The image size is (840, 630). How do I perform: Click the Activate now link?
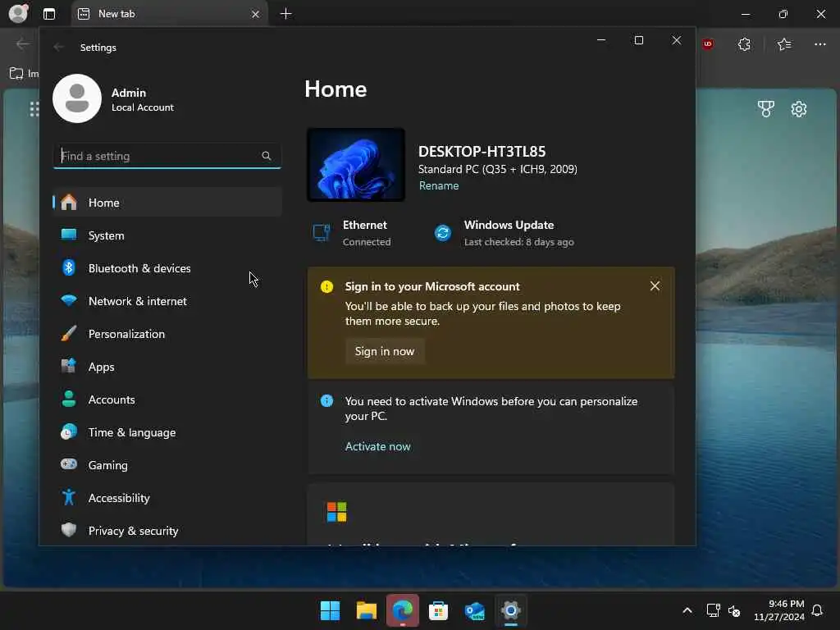click(377, 447)
